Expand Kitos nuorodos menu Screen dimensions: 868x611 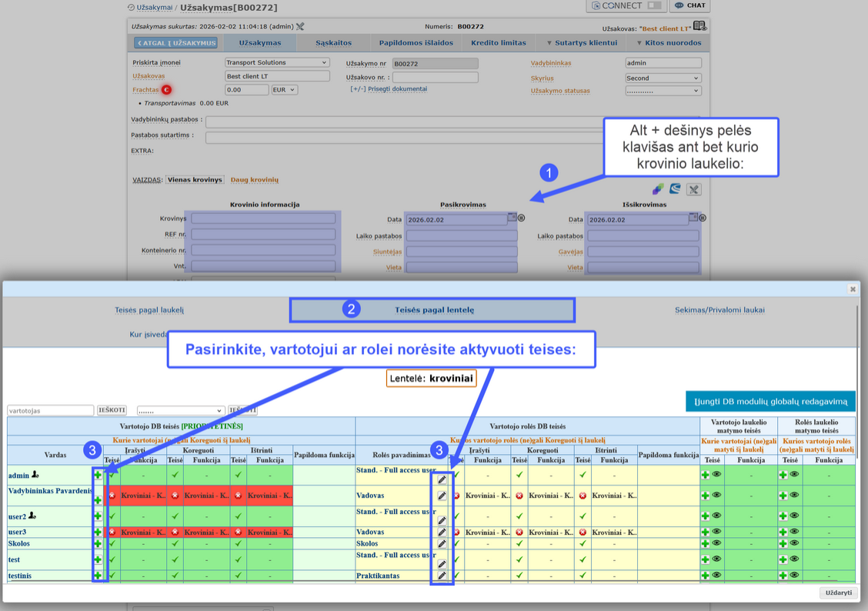[x=669, y=42]
